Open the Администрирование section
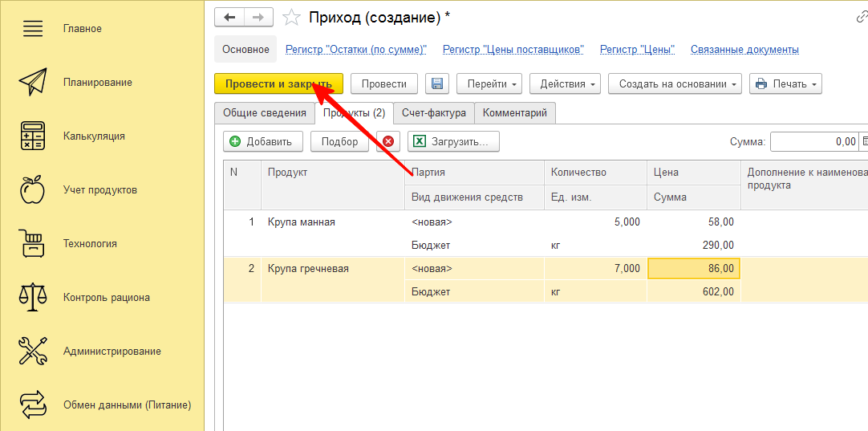Image resolution: width=868 pixels, height=431 pixels. [x=112, y=352]
